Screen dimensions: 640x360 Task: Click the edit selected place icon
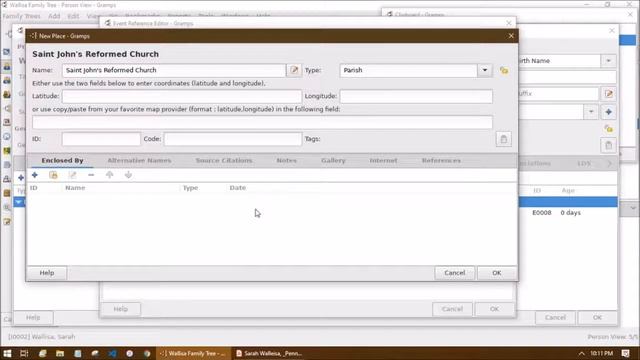(72, 175)
